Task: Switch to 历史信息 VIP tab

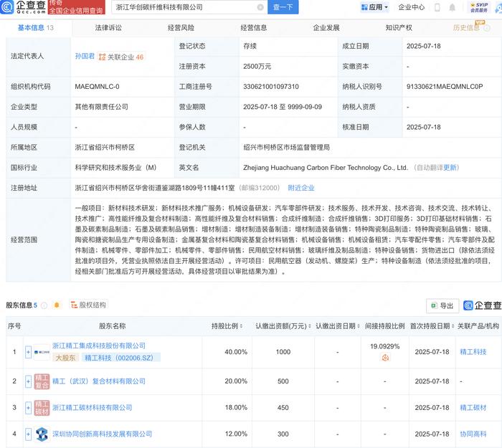Action: pos(466,28)
